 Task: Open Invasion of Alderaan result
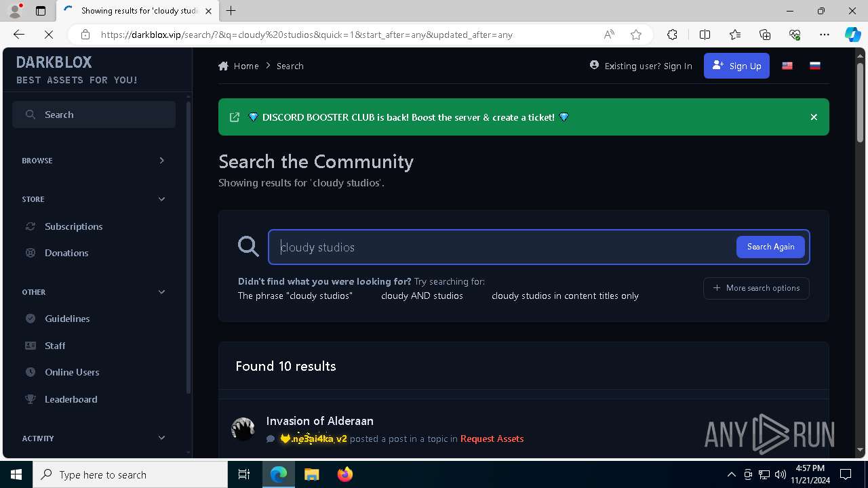(319, 421)
